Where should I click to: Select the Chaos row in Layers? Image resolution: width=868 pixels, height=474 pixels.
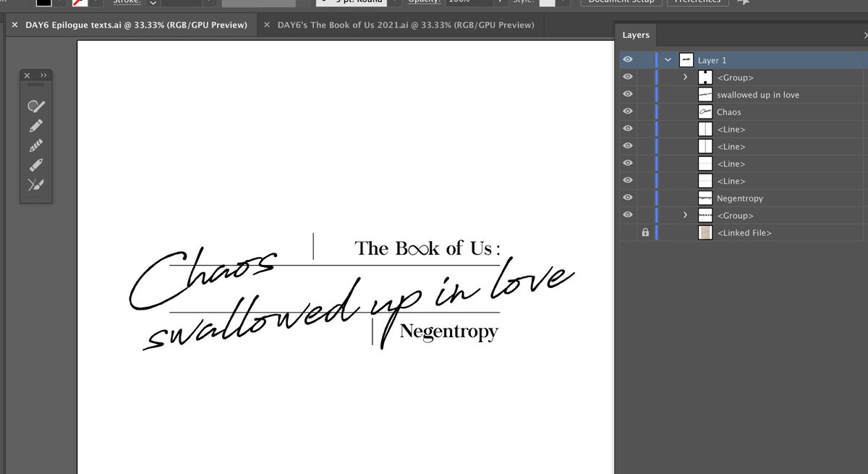click(x=744, y=112)
